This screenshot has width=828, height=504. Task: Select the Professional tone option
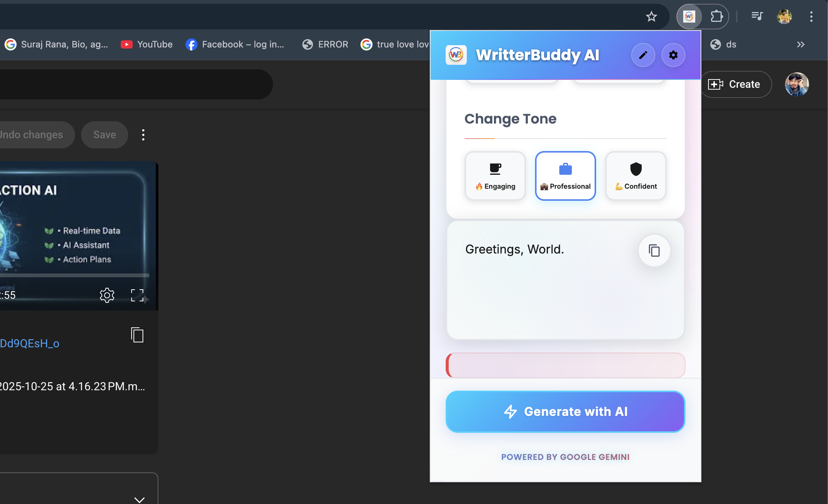point(565,176)
